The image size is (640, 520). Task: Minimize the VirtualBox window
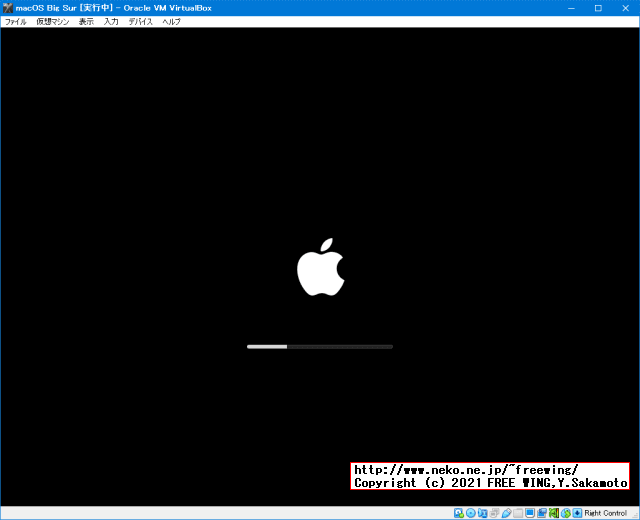coord(571,8)
